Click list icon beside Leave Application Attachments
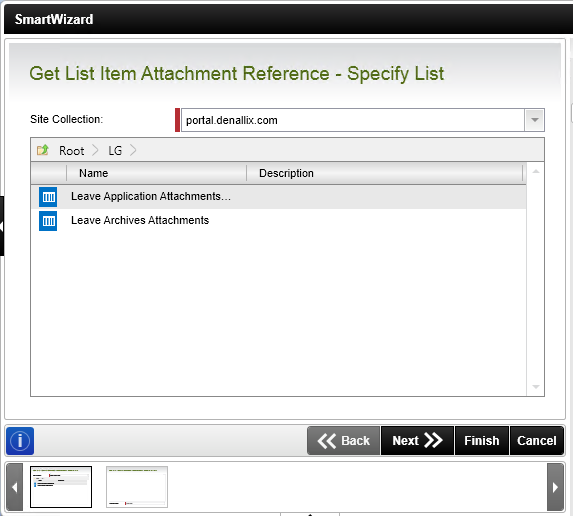The width and height of the screenshot is (573, 516). [x=48, y=197]
